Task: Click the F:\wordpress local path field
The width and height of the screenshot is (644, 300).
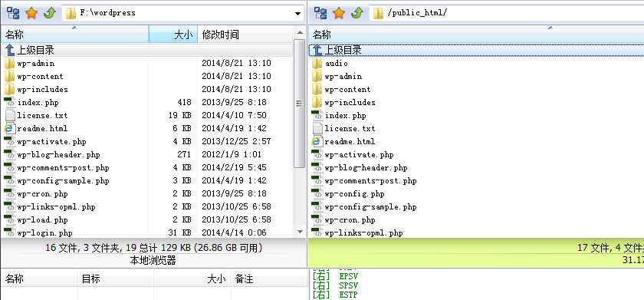Action: [183, 13]
